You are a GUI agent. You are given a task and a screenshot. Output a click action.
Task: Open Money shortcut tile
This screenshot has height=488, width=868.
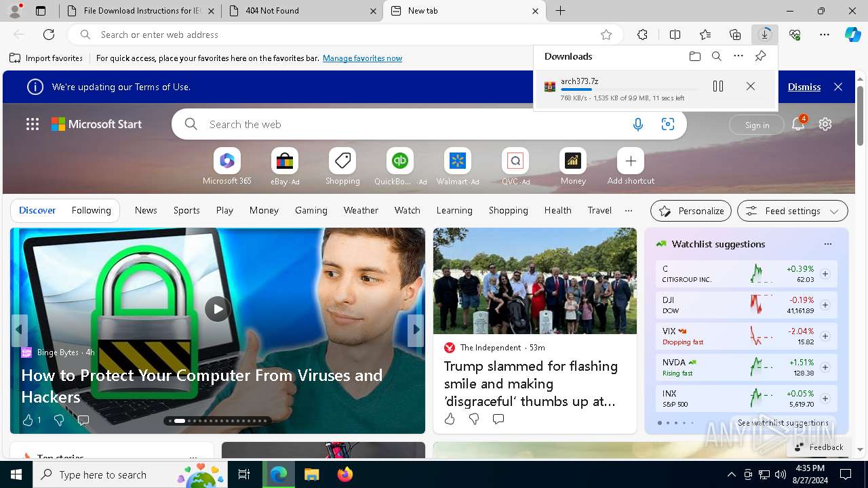point(573,167)
